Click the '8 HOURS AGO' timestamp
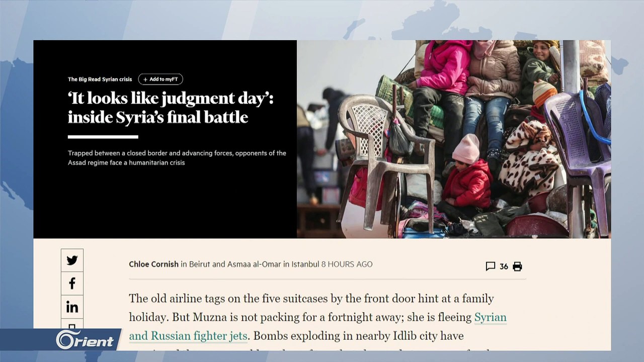 pyautogui.click(x=347, y=264)
